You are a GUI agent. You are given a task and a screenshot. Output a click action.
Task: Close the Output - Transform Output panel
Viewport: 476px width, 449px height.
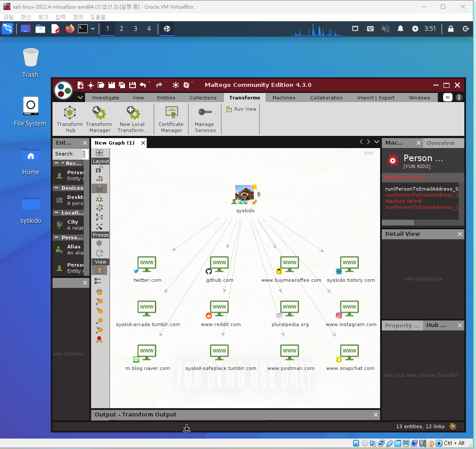pyautogui.click(x=375, y=415)
